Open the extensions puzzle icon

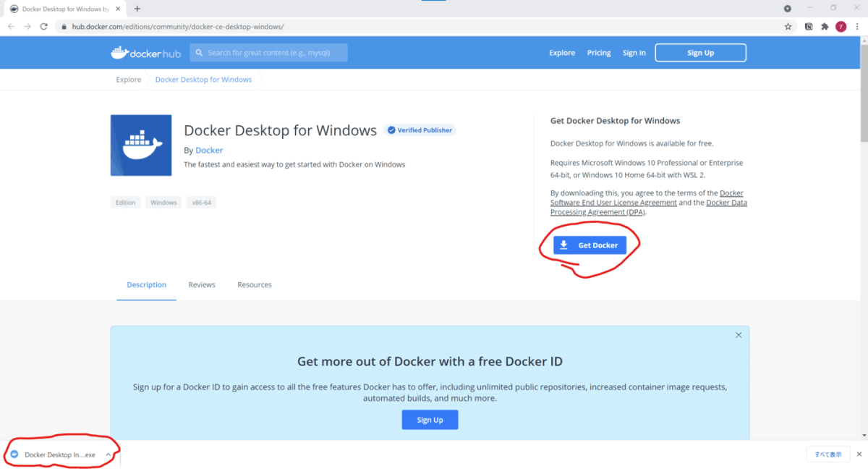tap(825, 26)
